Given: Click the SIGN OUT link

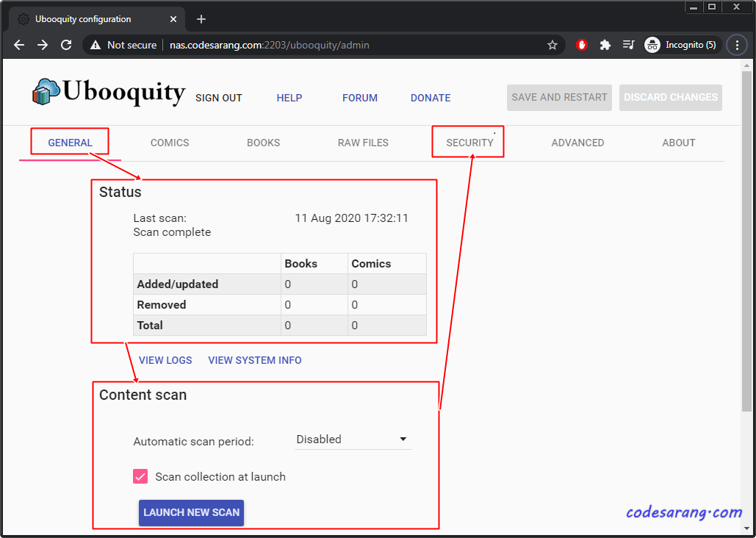Looking at the screenshot, I should coord(218,98).
